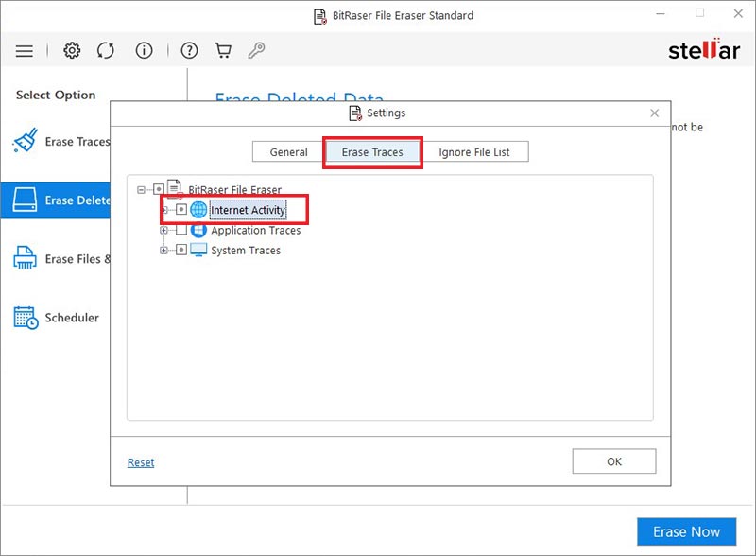Image resolution: width=756 pixels, height=556 pixels.
Task: Click the Internet Activity globe icon
Action: (198, 210)
